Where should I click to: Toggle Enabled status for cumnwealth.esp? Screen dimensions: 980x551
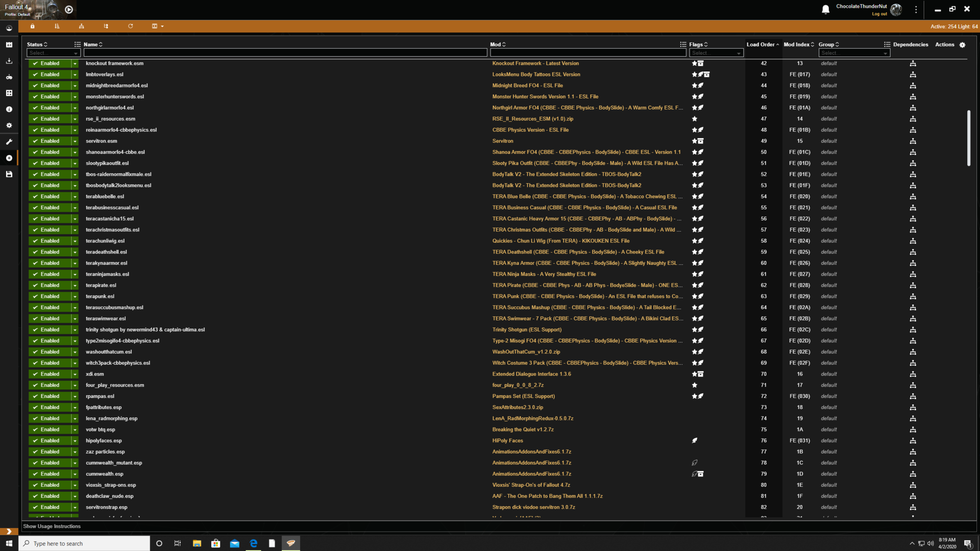[x=50, y=474]
